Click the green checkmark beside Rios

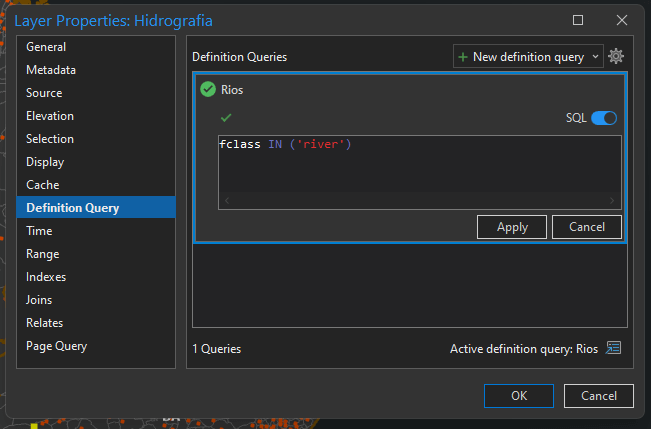(x=208, y=89)
